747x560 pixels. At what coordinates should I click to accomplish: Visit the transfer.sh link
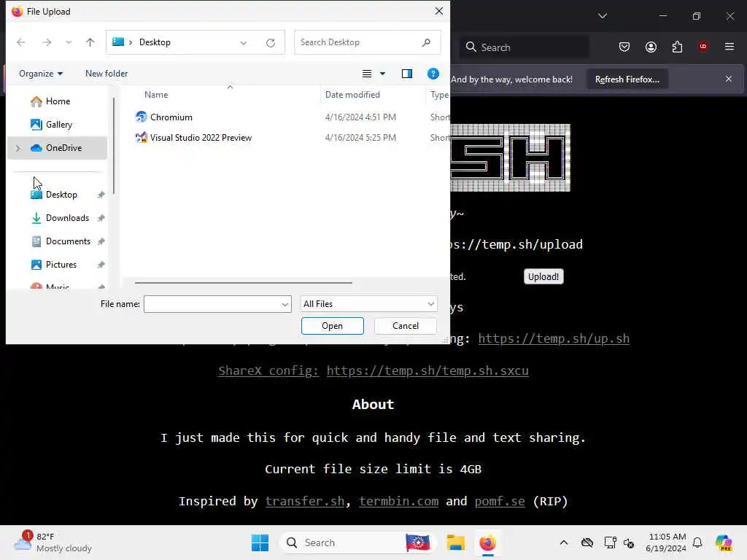(305, 501)
